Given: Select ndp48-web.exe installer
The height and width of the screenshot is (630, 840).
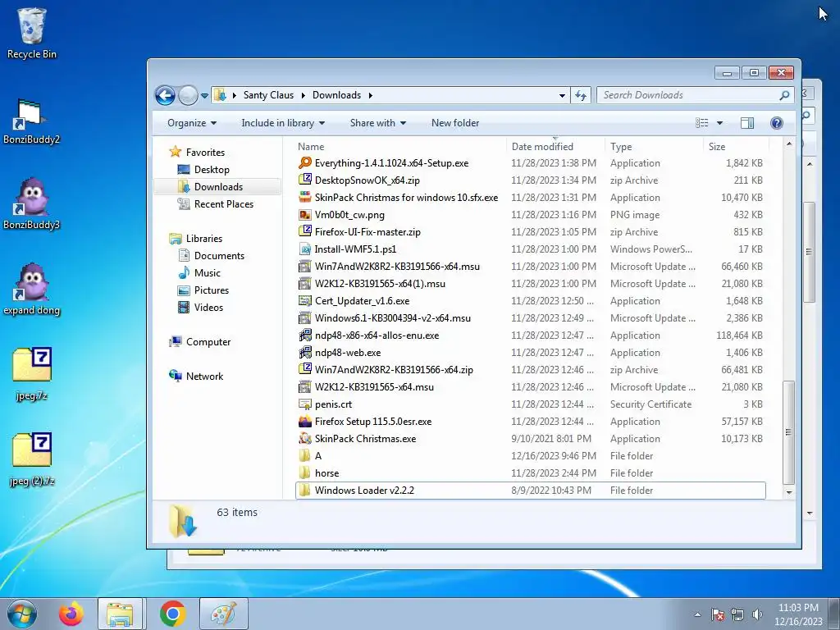Looking at the screenshot, I should coord(531,353).
